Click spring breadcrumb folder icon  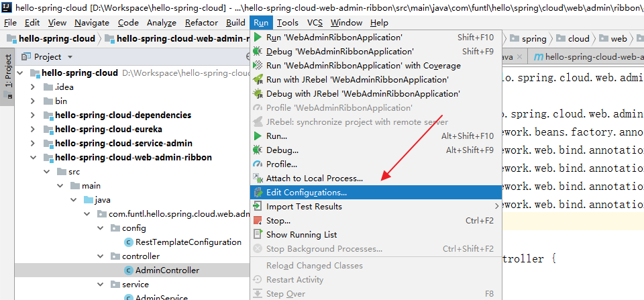pyautogui.click(x=515, y=39)
